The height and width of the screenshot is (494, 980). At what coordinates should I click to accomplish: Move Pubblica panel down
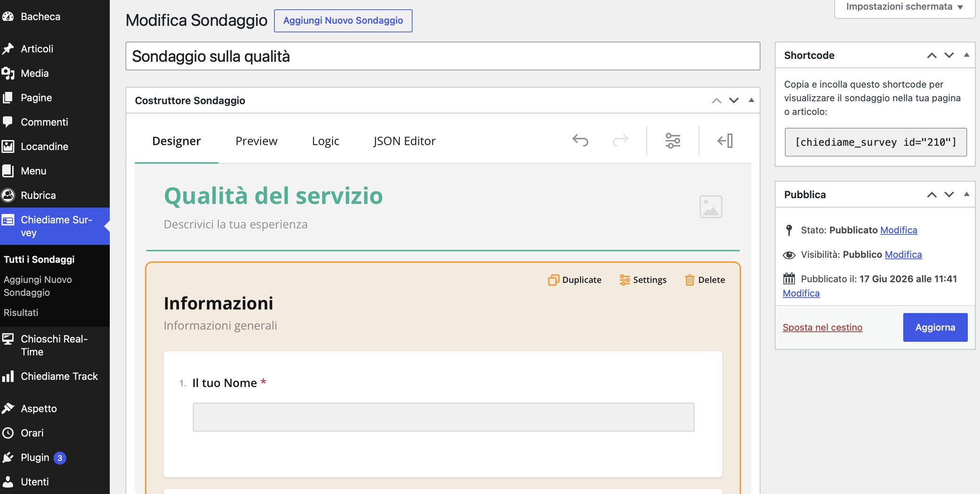(x=949, y=195)
